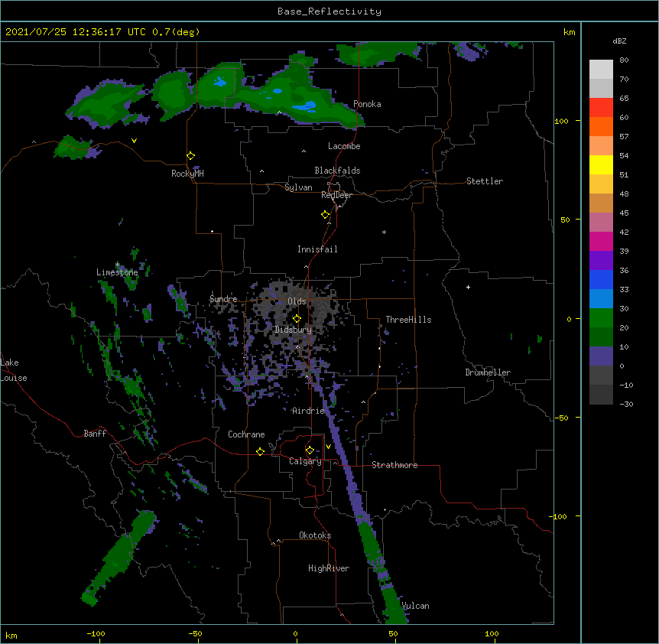Image resolution: width=659 pixels, height=644 pixels.
Task: Click the timestamp 2021/07/25 12:36:17 UTC
Action: (76, 32)
